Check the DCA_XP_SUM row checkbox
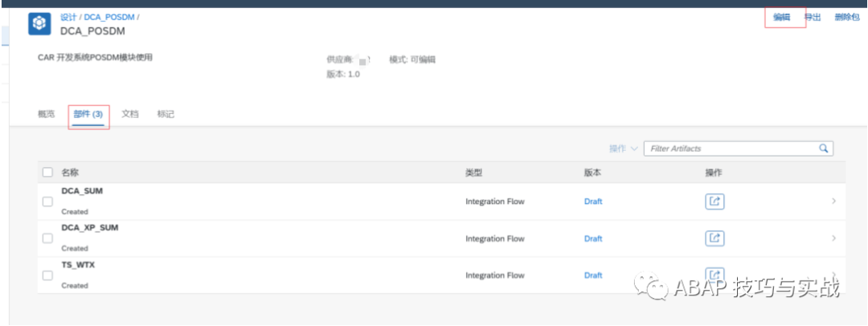Viewport: 868px width, 326px height. click(47, 238)
